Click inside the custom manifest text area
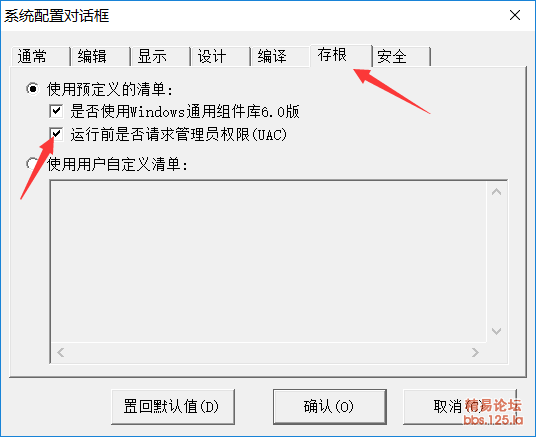The image size is (536, 437). pyautogui.click(x=269, y=262)
